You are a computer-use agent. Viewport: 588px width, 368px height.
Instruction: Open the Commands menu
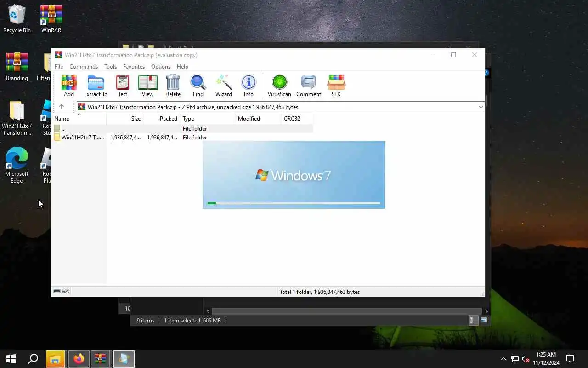click(84, 67)
